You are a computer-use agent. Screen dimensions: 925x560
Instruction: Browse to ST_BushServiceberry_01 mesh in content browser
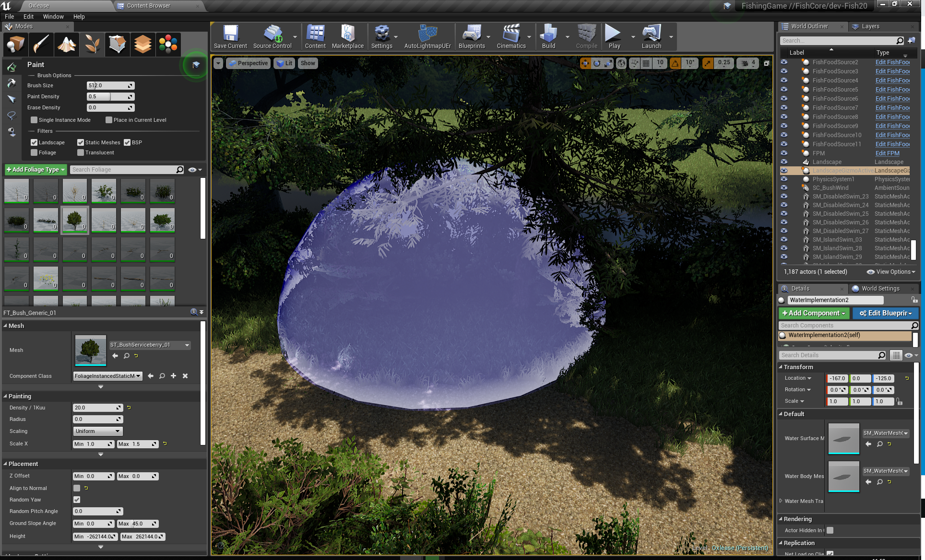(x=126, y=356)
